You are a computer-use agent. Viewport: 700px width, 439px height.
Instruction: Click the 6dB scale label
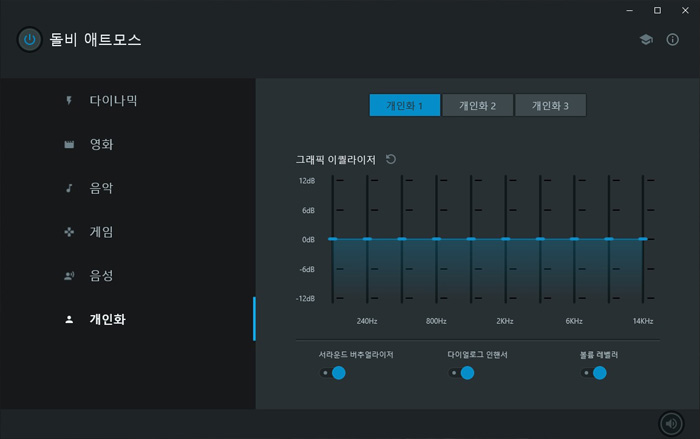(308, 210)
